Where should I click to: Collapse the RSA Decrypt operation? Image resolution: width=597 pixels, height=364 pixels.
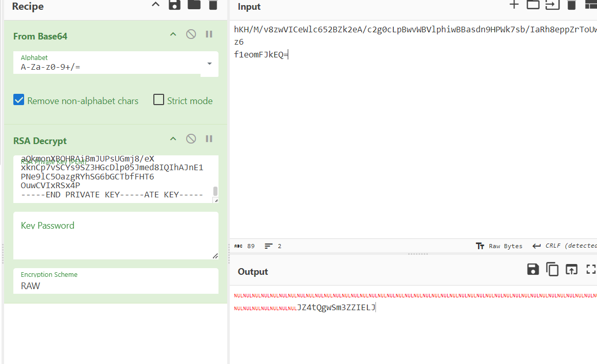click(173, 139)
